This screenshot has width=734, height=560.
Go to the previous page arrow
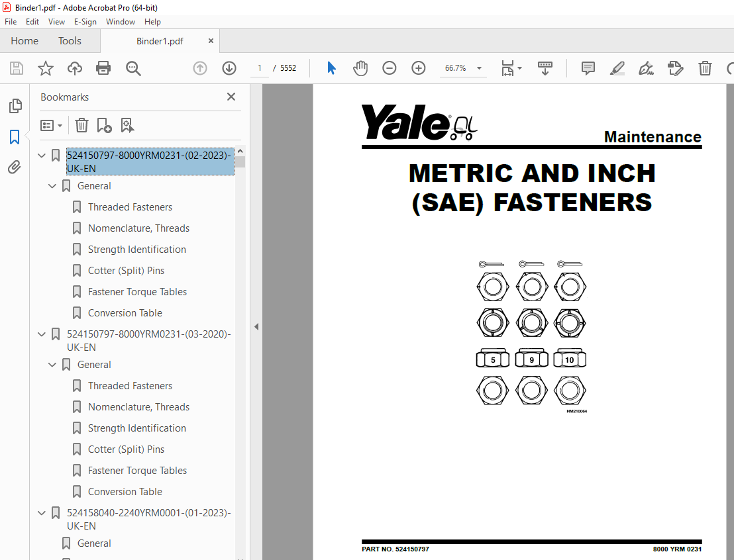(x=200, y=68)
